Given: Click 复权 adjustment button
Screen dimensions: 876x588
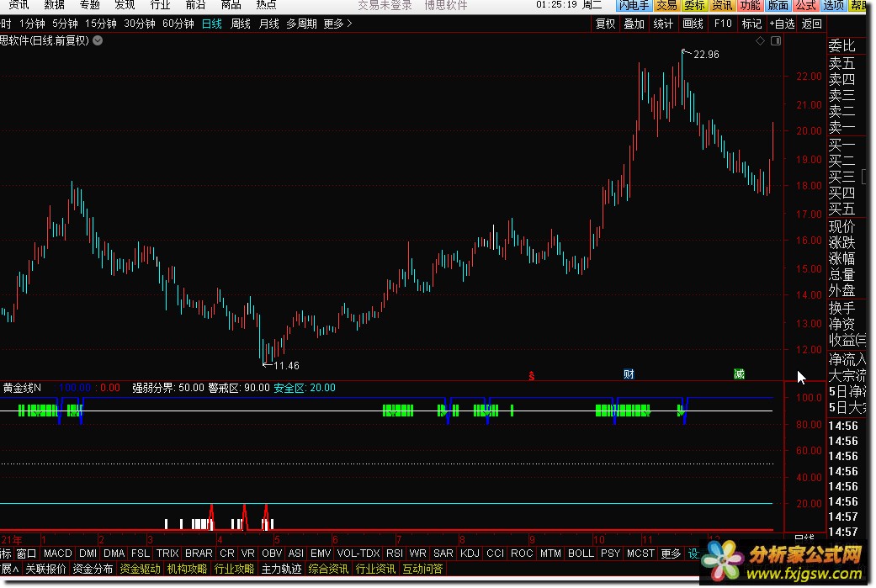Looking at the screenshot, I should (x=606, y=24).
